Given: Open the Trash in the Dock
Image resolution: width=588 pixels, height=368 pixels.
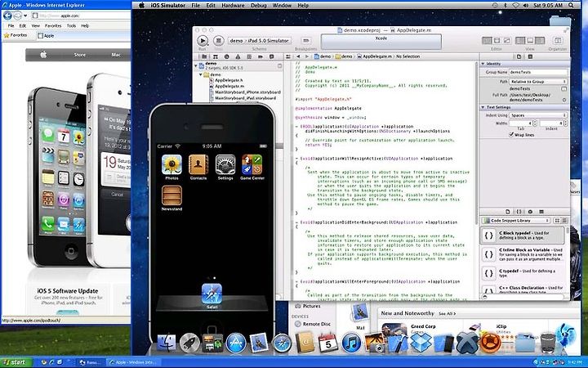Looking at the screenshot, I should point(548,343).
